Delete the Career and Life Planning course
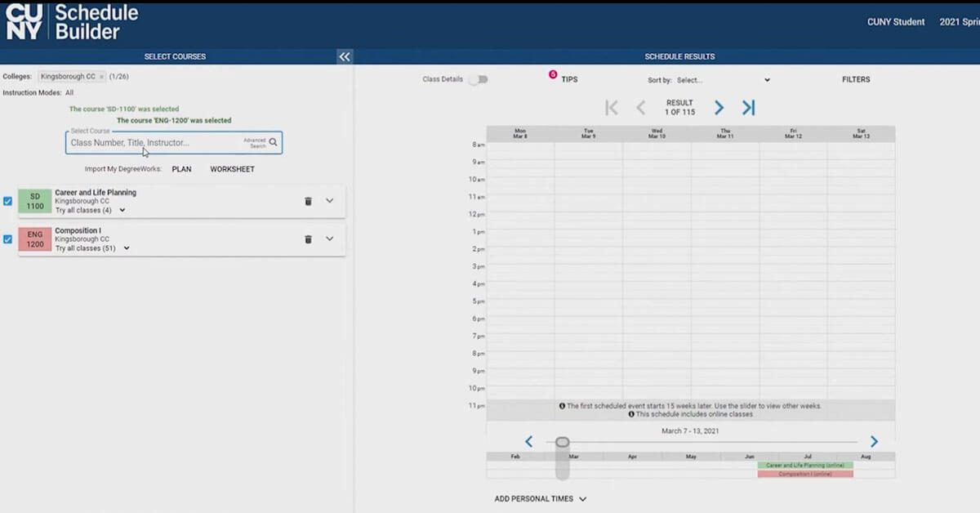 click(308, 201)
